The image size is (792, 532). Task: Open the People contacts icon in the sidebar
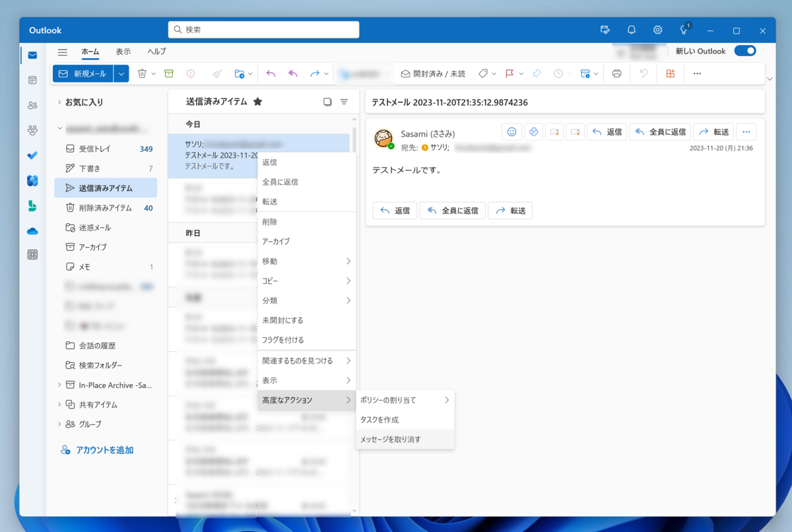[32, 105]
